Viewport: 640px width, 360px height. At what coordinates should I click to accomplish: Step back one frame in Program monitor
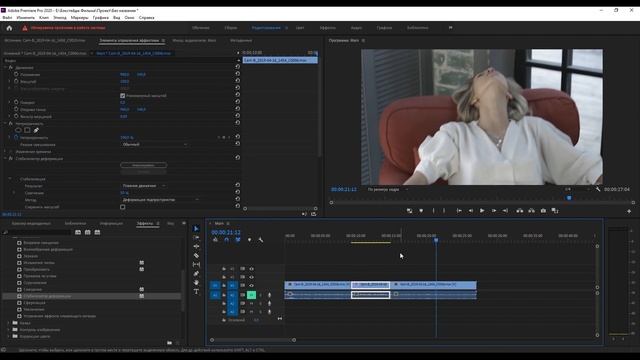tap(471, 211)
